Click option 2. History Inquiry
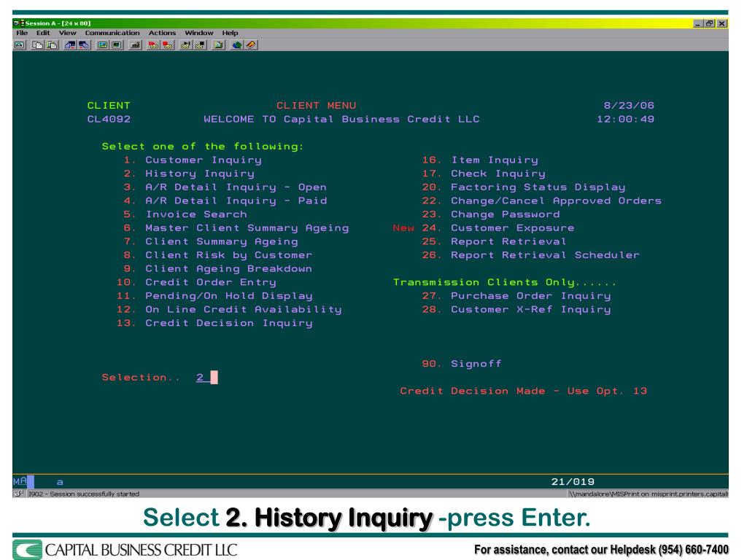The image size is (747, 560). click(x=189, y=174)
